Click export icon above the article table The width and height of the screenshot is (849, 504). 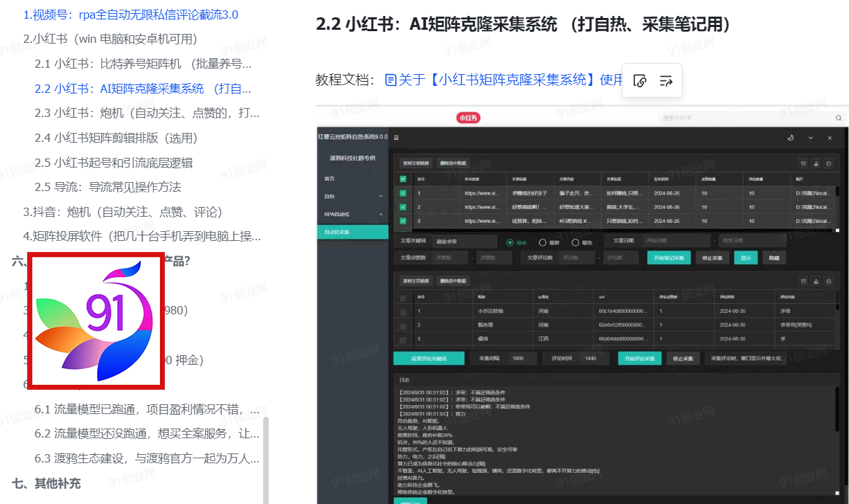(816, 163)
